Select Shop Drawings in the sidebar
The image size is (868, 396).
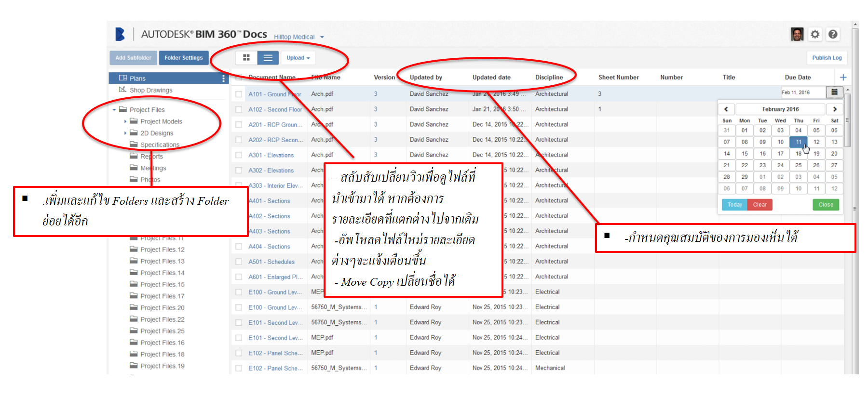(x=150, y=90)
